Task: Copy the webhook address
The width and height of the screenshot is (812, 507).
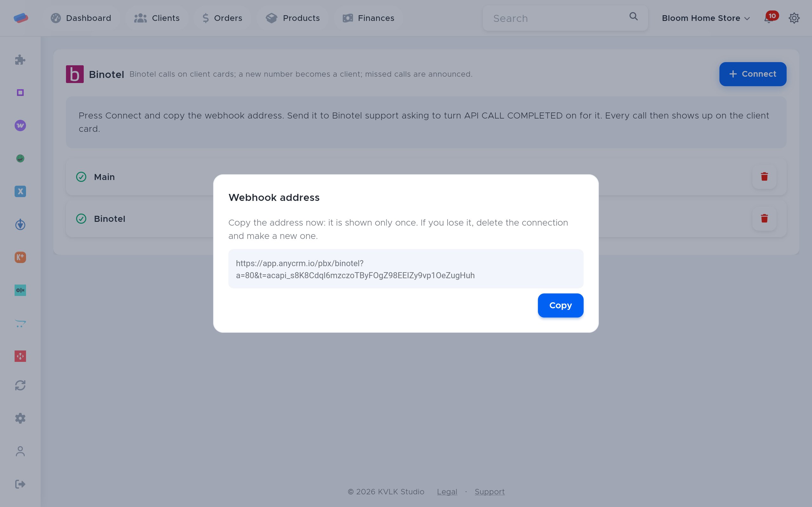Action: [560, 305]
